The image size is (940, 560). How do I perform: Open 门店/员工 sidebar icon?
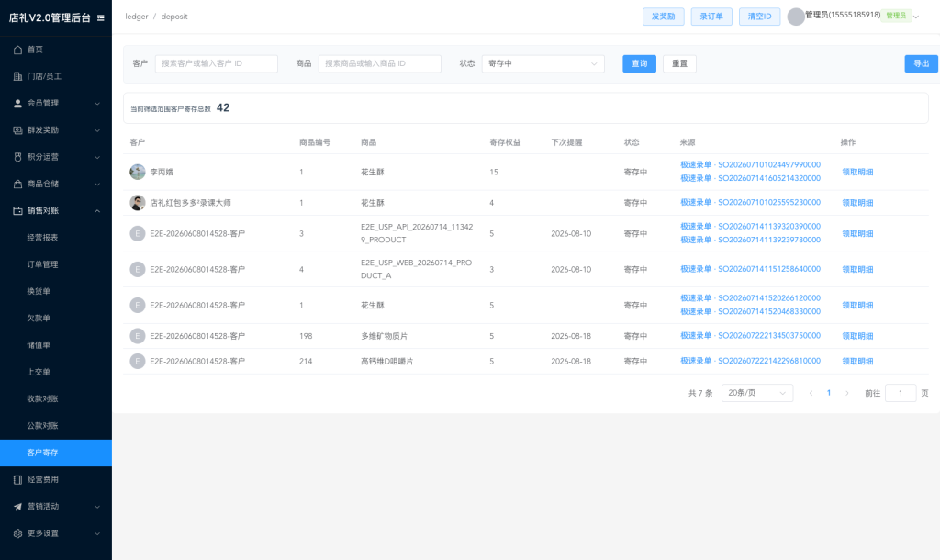pos(18,76)
